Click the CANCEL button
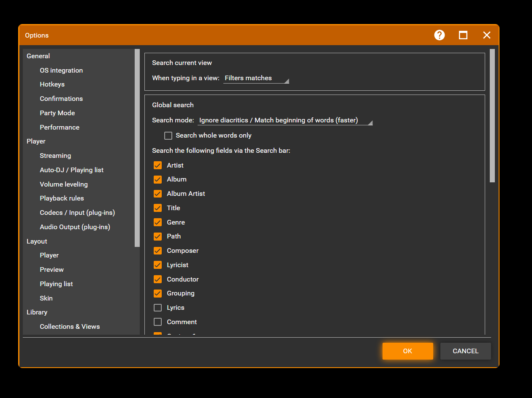532x398 pixels. (465, 351)
